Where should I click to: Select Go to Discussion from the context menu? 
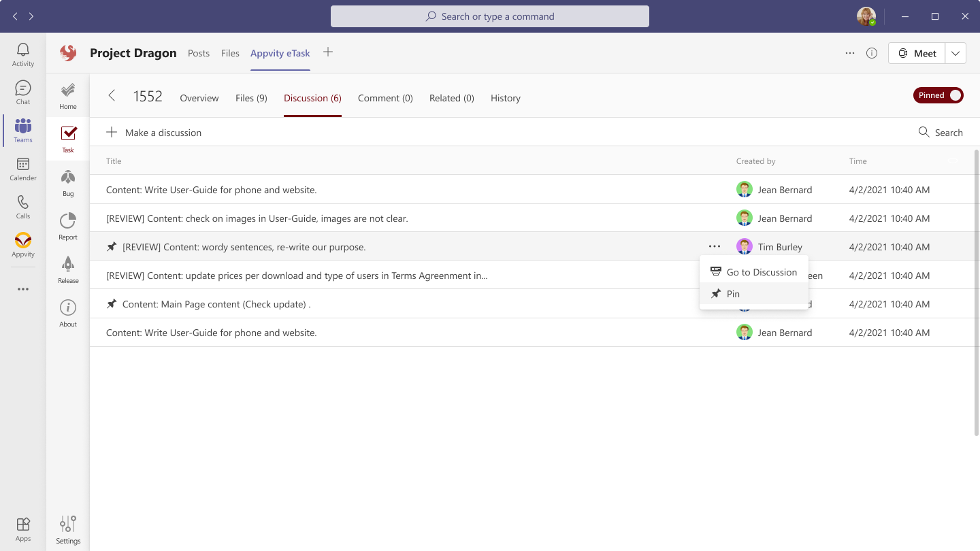pos(762,271)
